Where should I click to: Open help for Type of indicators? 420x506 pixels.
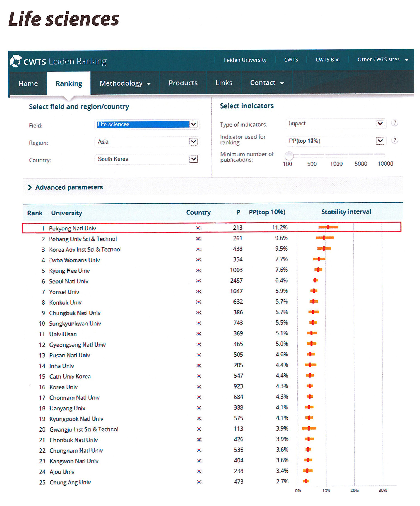click(x=395, y=123)
